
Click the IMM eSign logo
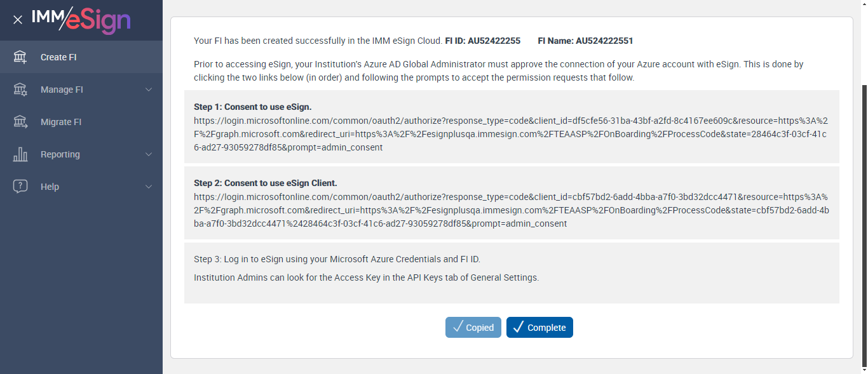(x=81, y=20)
